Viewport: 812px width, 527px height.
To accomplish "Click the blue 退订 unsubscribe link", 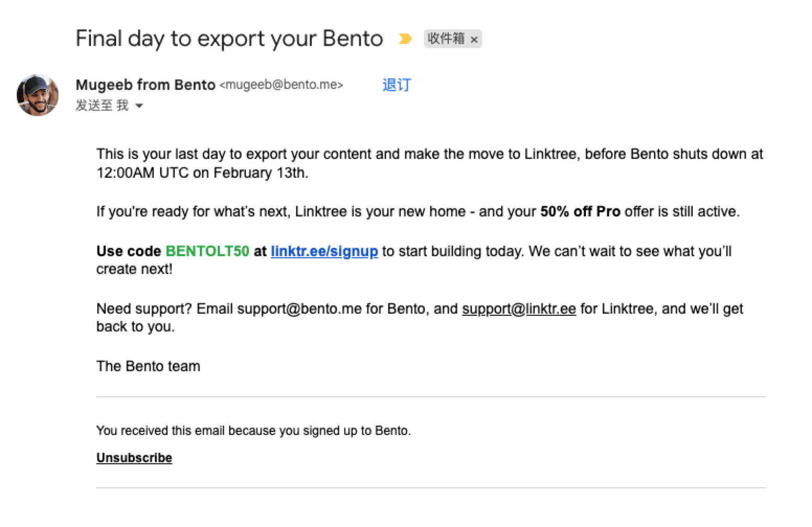I will coord(397,85).
